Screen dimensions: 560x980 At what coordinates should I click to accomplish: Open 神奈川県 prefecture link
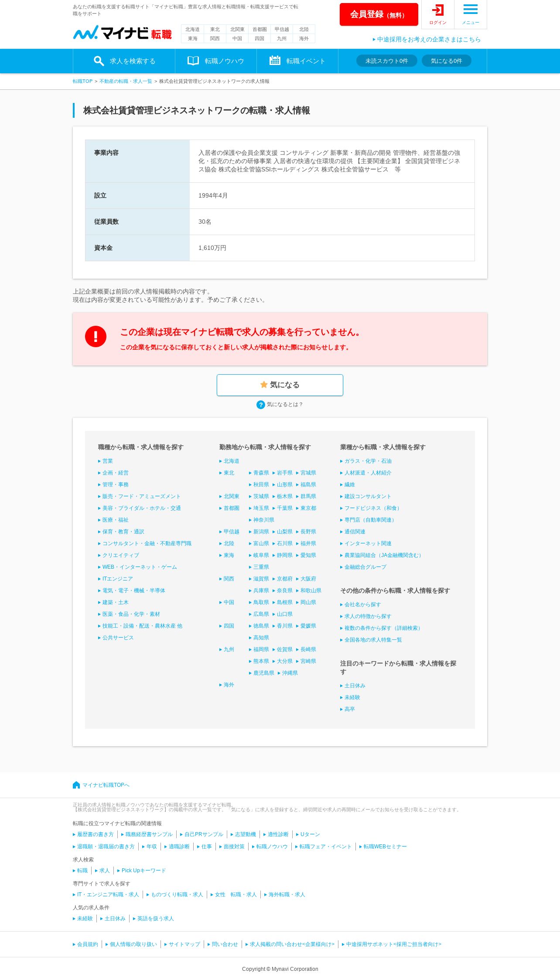(262, 520)
